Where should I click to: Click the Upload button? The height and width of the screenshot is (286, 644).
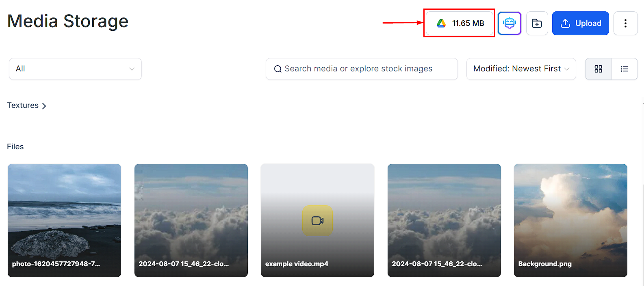[x=580, y=24]
